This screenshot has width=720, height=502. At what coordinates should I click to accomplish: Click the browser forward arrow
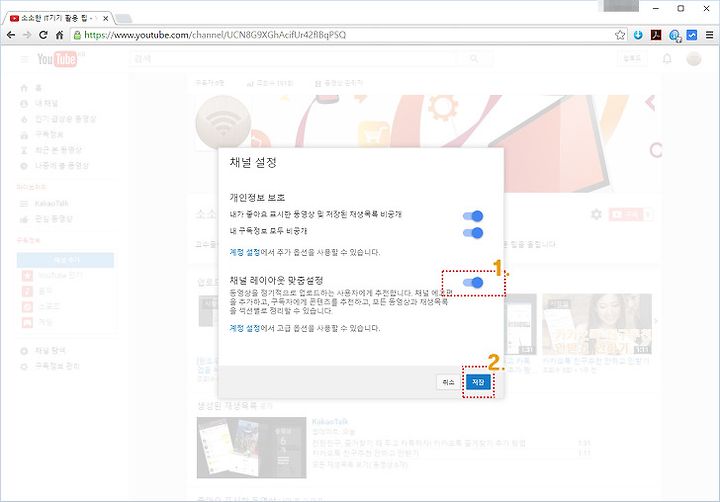click(x=27, y=35)
